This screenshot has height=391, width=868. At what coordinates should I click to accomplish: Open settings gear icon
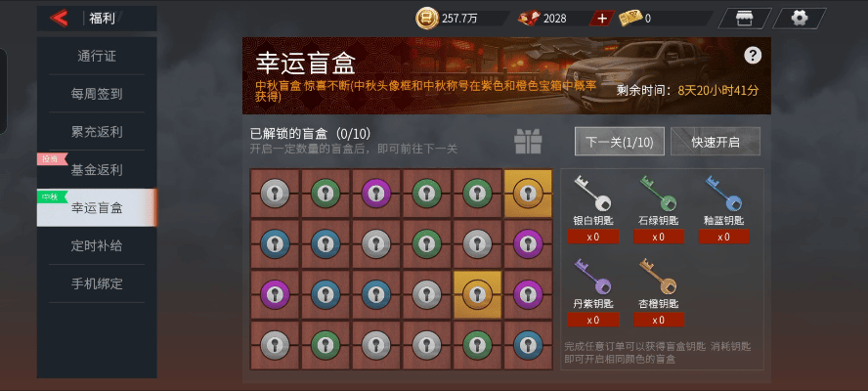click(799, 19)
